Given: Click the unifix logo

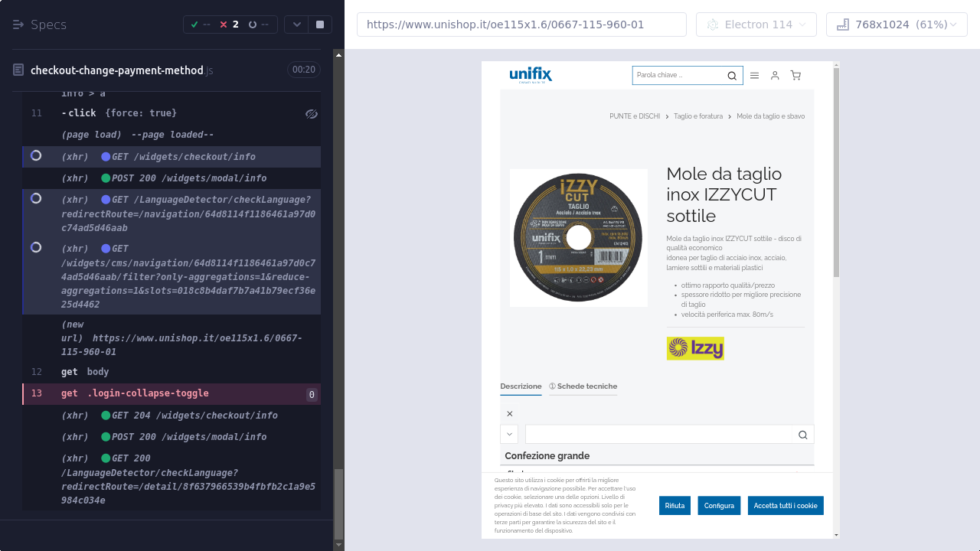Looking at the screenshot, I should click(x=531, y=75).
